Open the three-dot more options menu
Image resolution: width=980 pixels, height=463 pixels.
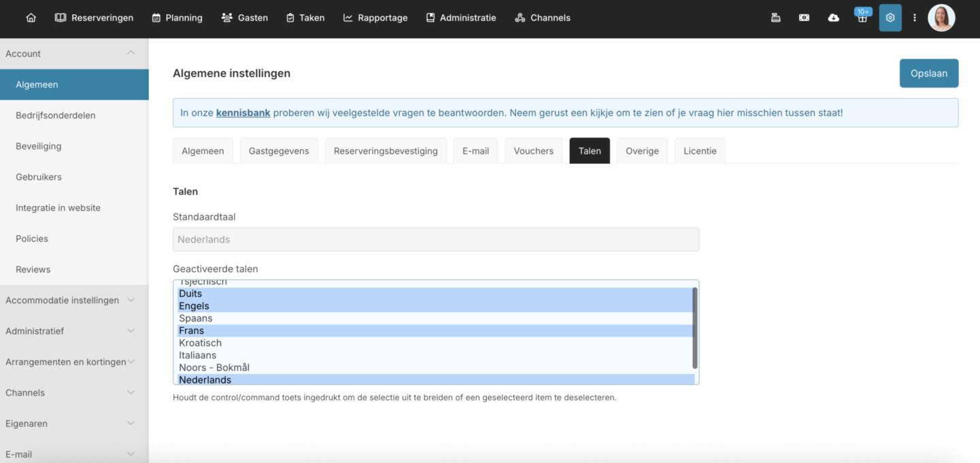pyautogui.click(x=914, y=18)
